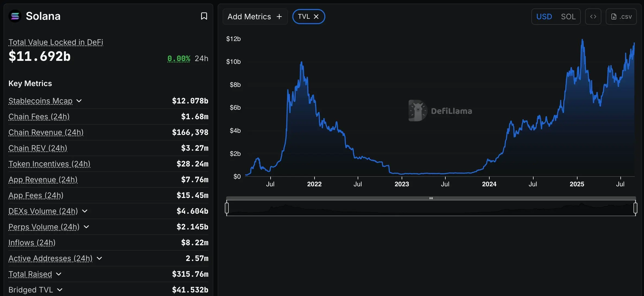Click the Chain Revenue (24h) label
Image resolution: width=644 pixels, height=296 pixels.
tap(46, 132)
